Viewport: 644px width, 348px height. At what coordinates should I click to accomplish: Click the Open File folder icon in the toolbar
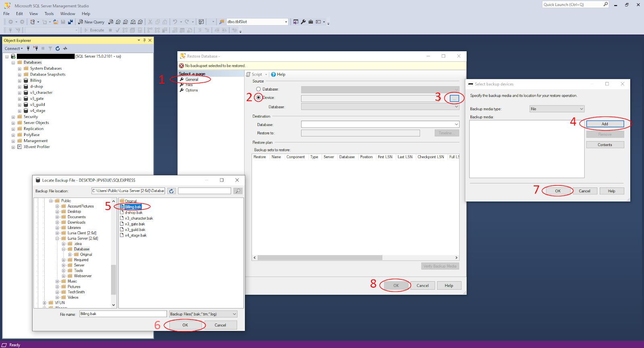pyautogui.click(x=56, y=22)
